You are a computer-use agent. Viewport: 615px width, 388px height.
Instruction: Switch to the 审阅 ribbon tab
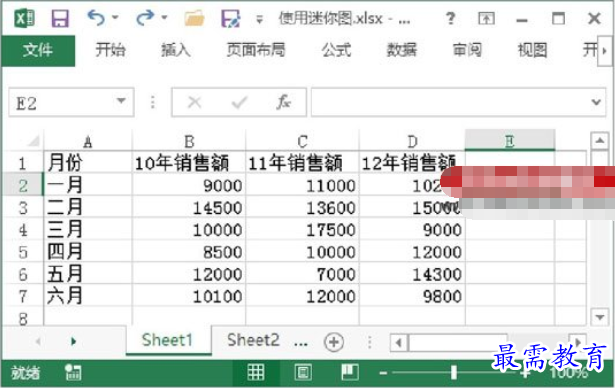click(x=467, y=50)
